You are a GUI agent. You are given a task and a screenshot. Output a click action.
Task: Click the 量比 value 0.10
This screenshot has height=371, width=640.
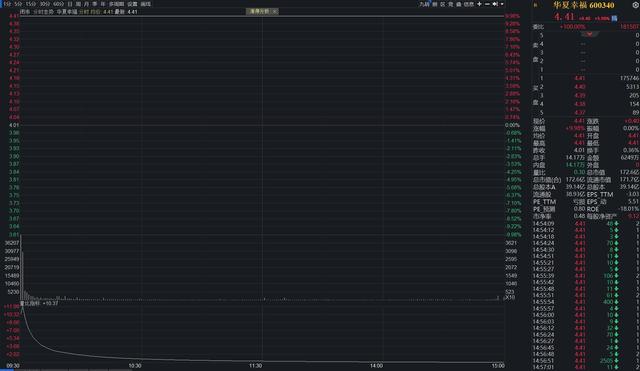click(x=580, y=172)
